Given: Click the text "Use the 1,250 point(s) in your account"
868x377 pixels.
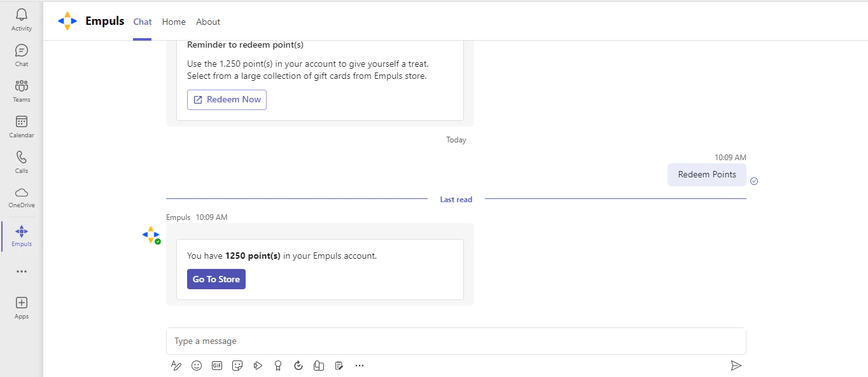Looking at the screenshot, I should (x=264, y=64).
